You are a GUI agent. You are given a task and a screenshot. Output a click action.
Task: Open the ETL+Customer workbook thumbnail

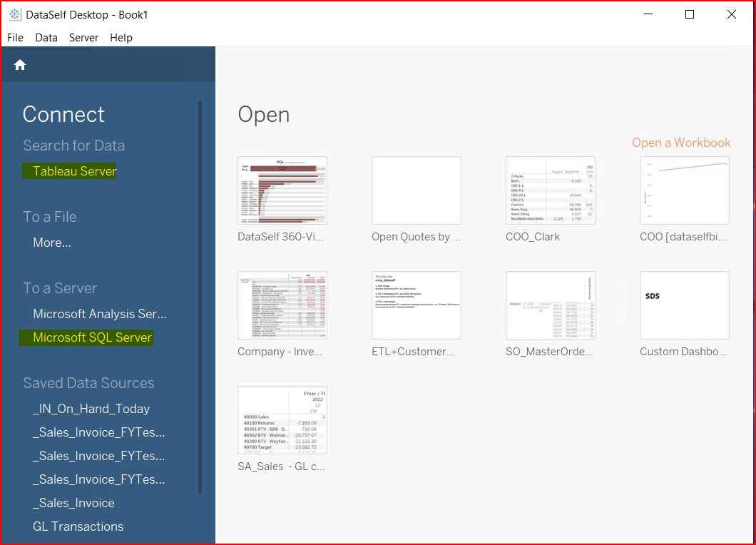point(416,305)
